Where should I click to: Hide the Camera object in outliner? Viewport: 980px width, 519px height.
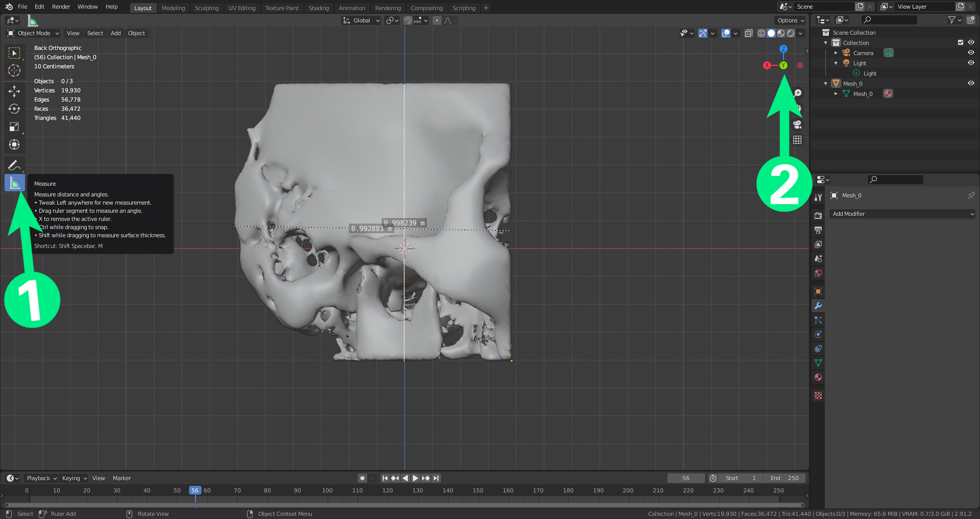971,53
